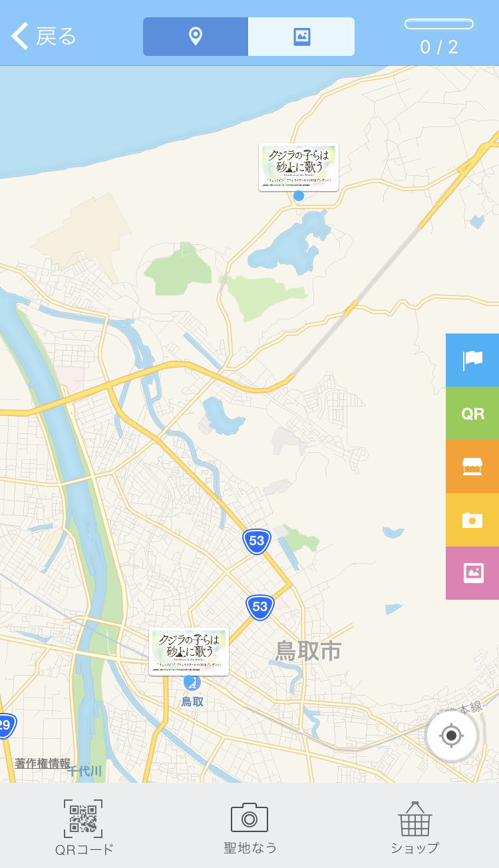Click the 0 / 2 progress bar
Viewport: 499px width, 868px height.
[439, 24]
